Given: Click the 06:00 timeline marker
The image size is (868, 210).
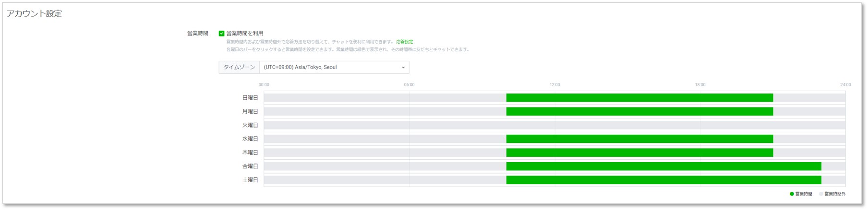Looking at the screenshot, I should coord(409,85).
